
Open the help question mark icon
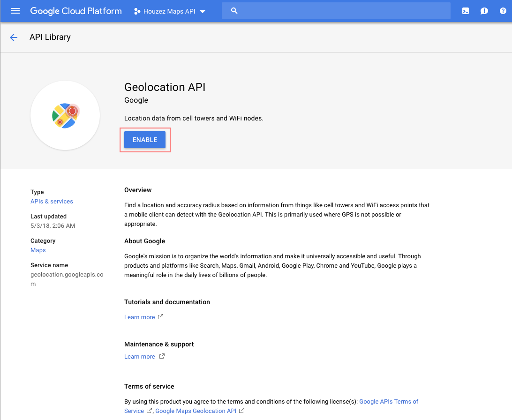coord(503,11)
